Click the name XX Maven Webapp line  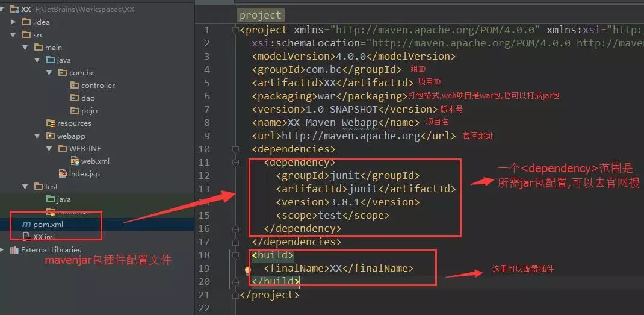336,122
